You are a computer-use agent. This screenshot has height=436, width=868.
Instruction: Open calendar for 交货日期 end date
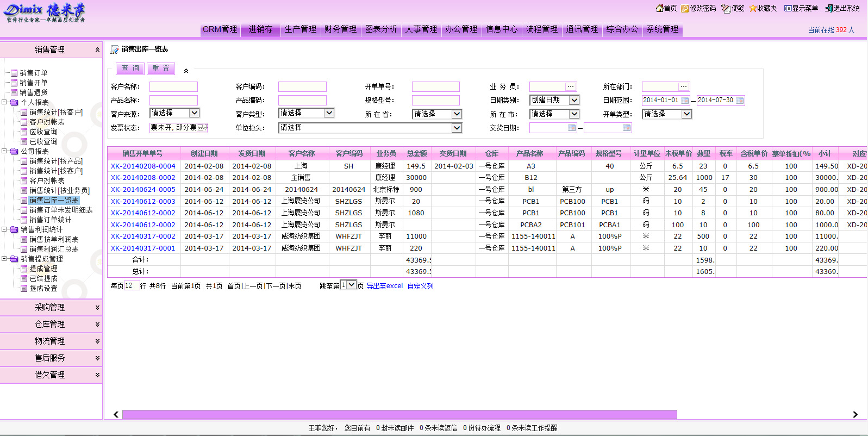coord(627,128)
